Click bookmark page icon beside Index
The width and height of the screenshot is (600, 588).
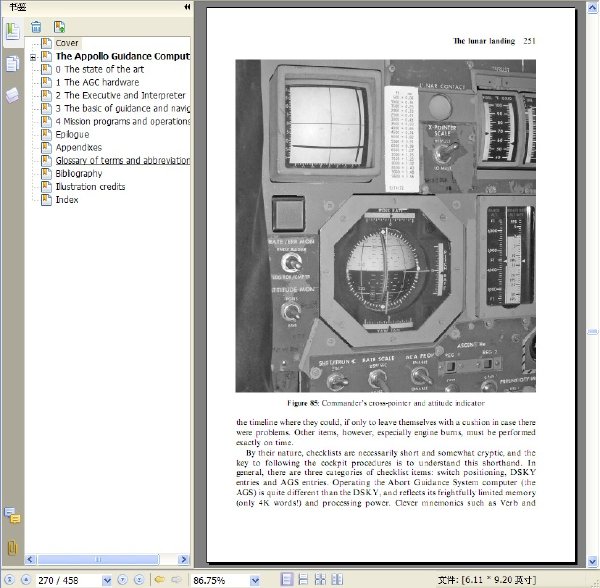(x=46, y=200)
